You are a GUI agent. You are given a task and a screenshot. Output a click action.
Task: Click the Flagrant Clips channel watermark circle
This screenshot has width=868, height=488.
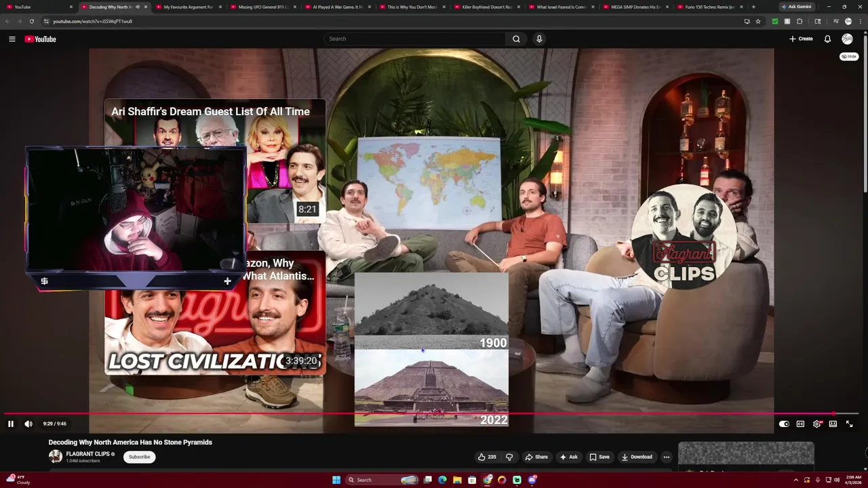[x=684, y=237]
